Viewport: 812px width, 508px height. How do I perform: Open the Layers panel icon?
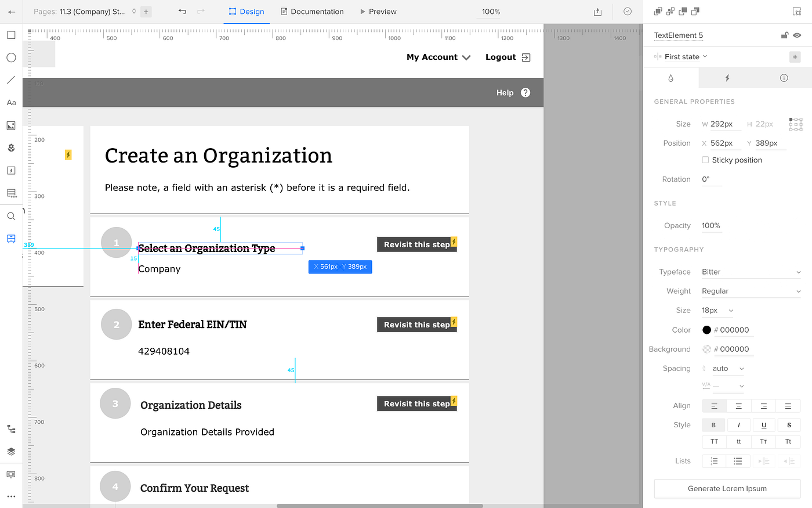pos(11,452)
